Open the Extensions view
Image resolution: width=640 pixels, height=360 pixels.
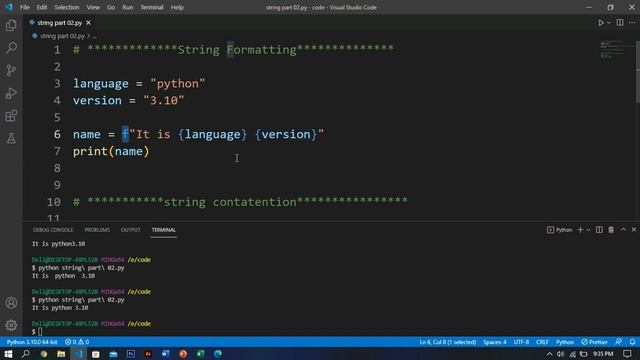(x=11, y=116)
